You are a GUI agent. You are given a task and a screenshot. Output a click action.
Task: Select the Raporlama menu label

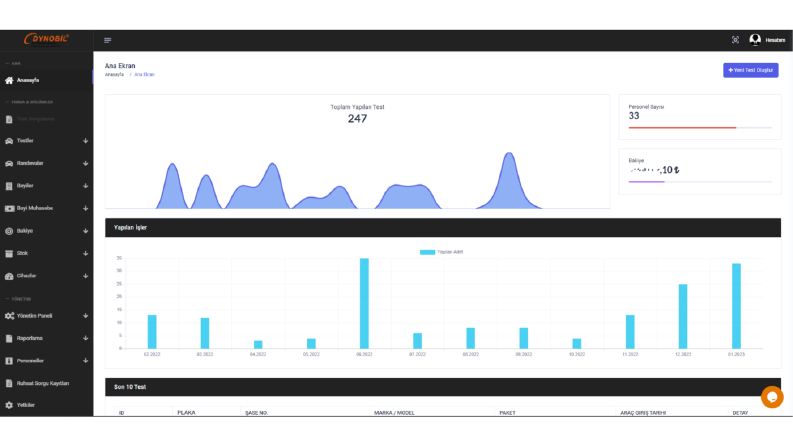click(x=30, y=338)
